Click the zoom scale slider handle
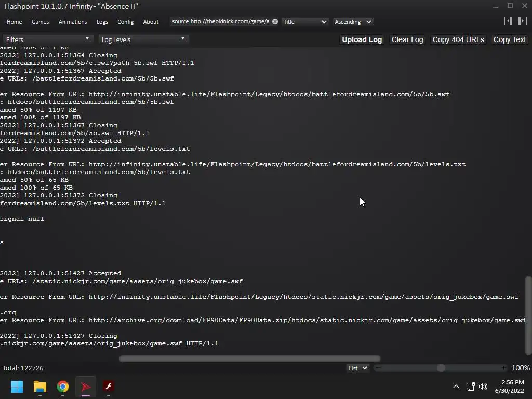This screenshot has height=399, width=532. [441, 368]
